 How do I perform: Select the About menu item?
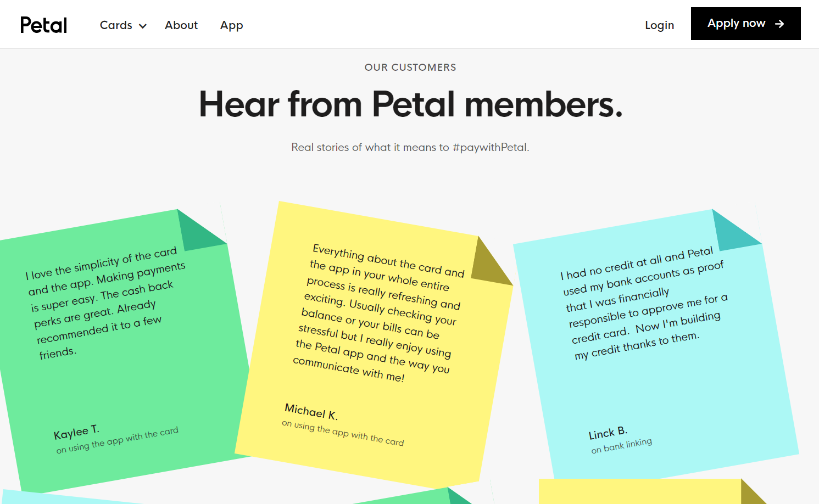(x=181, y=25)
